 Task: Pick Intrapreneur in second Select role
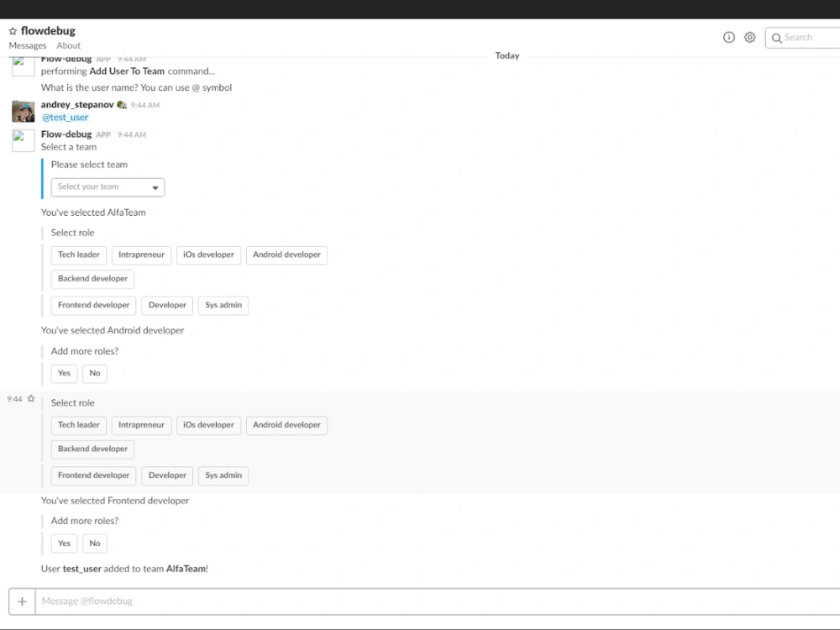[x=141, y=425]
